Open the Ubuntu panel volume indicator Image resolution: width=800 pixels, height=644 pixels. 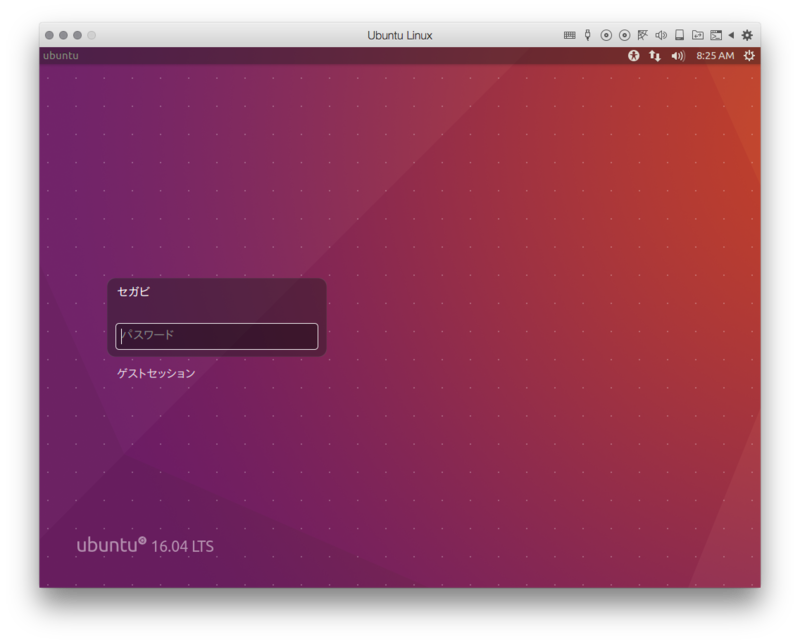678,56
